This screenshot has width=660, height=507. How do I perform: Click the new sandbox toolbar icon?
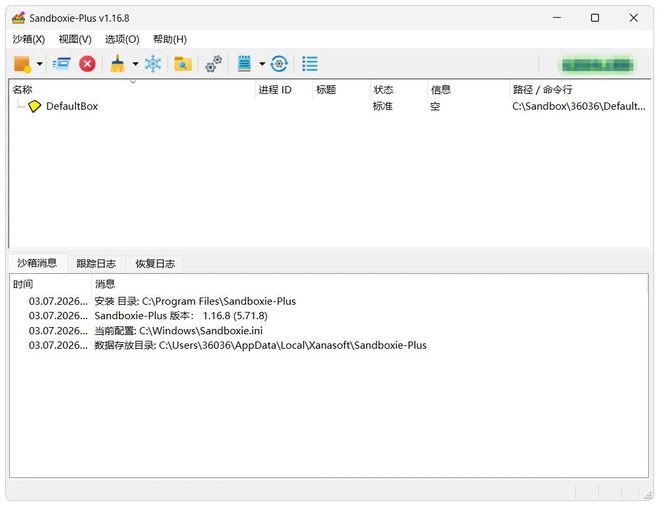click(x=22, y=64)
